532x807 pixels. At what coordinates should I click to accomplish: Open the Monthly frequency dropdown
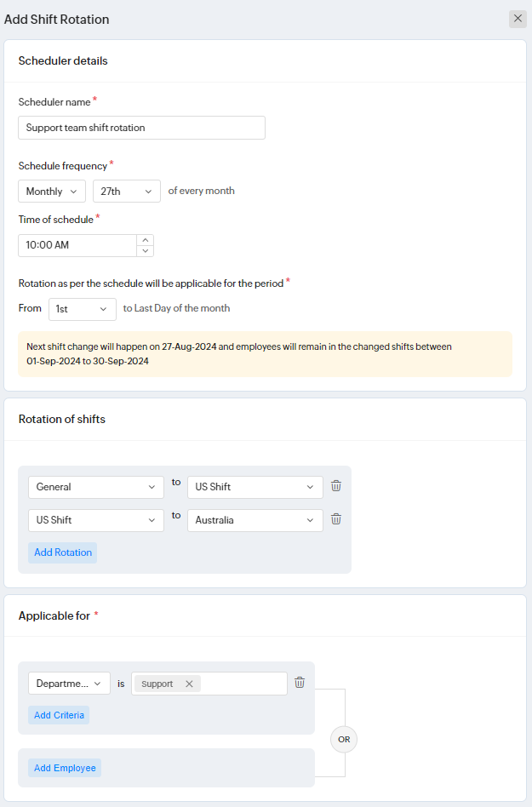pos(52,192)
